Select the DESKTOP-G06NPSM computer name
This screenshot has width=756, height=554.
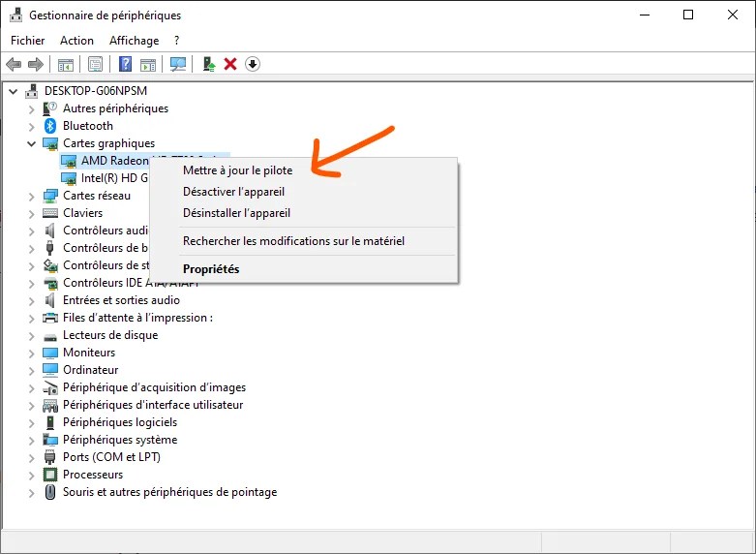[x=96, y=91]
